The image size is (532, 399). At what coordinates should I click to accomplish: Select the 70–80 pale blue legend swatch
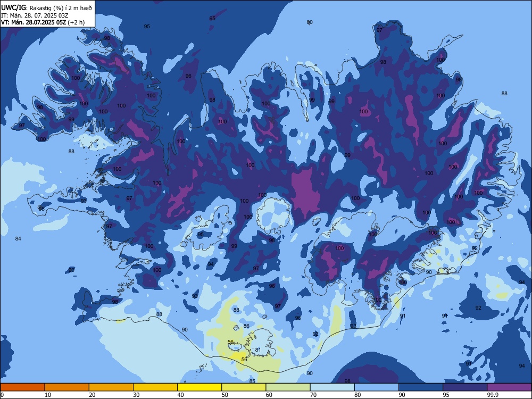(332, 387)
